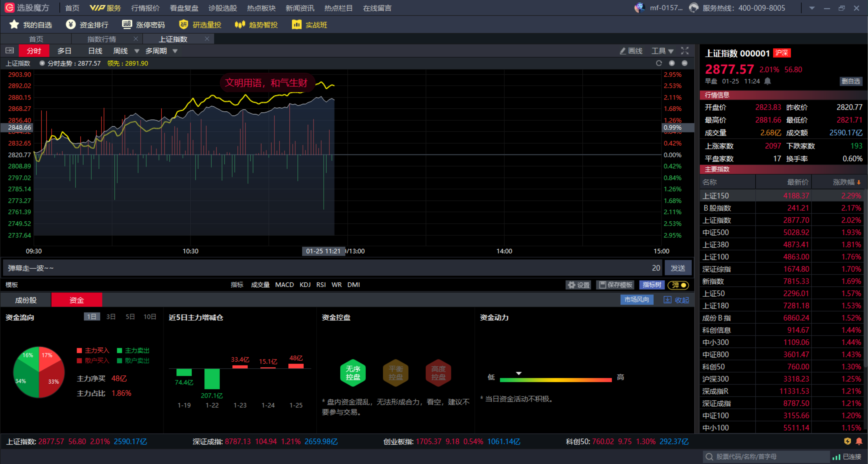Click fullscreen expand icon on chart
The image size is (868, 464).
pos(684,51)
